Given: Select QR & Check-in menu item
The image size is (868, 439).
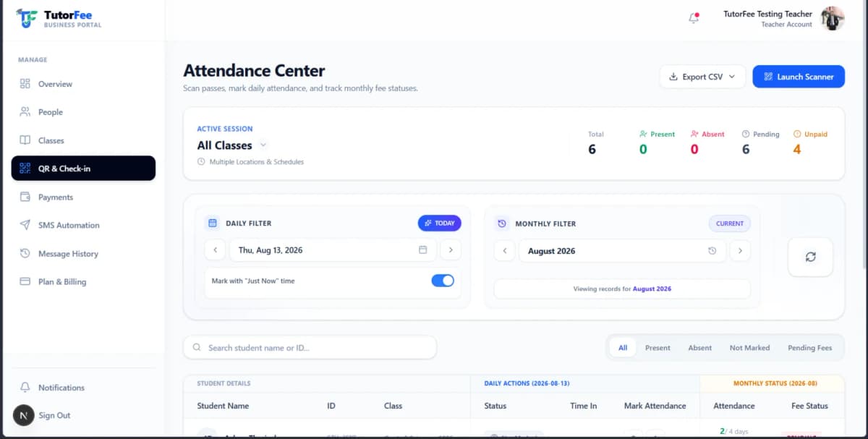Looking at the screenshot, I should (83, 169).
